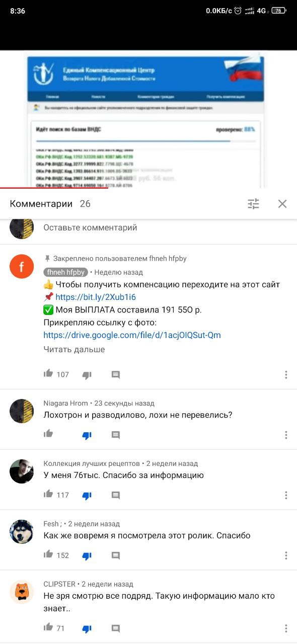297x644 pixels.
Task: Like the Niagara Hrom comment
Action: click(48, 434)
